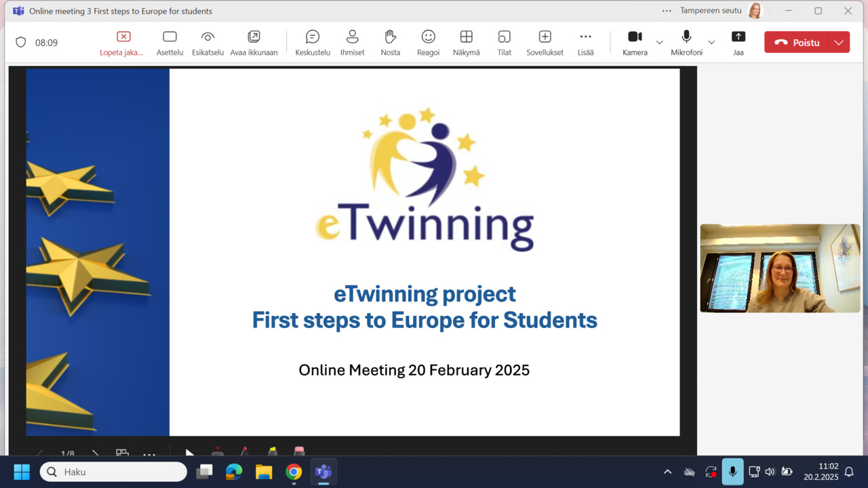Open Esikatselu preview eye icon

point(208,43)
